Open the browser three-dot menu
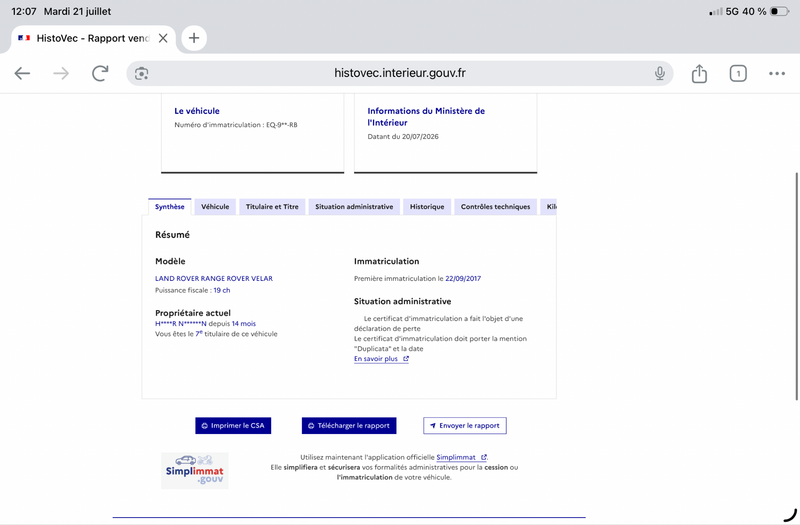Viewport: 800px width, 525px height. (x=777, y=73)
